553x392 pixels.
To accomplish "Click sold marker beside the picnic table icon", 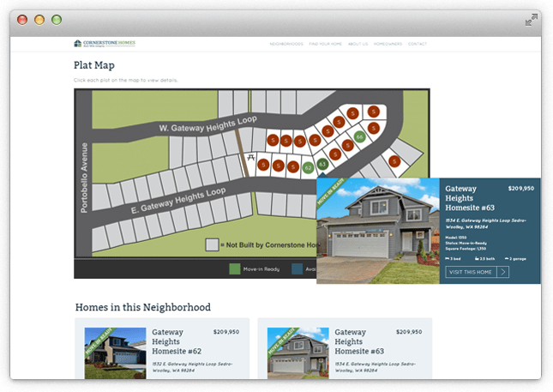I will [x=263, y=165].
